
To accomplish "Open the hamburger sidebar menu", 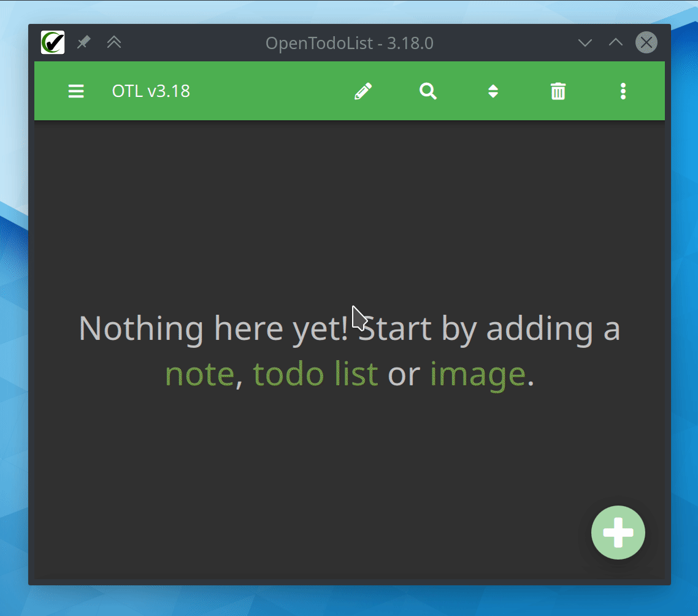I will coord(75,91).
